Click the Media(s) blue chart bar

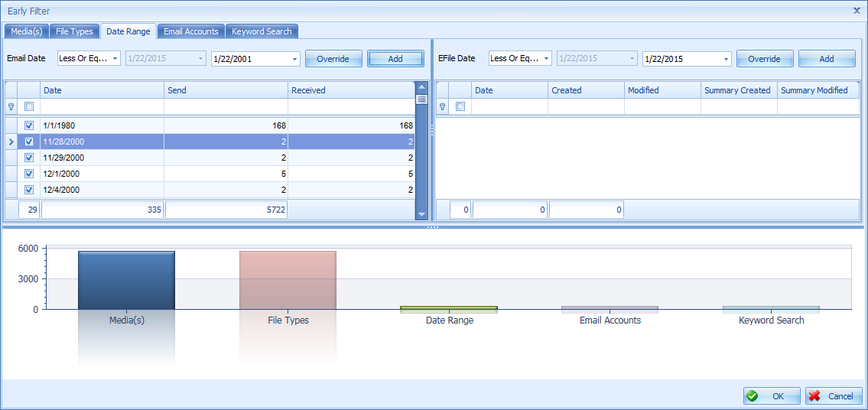point(127,281)
